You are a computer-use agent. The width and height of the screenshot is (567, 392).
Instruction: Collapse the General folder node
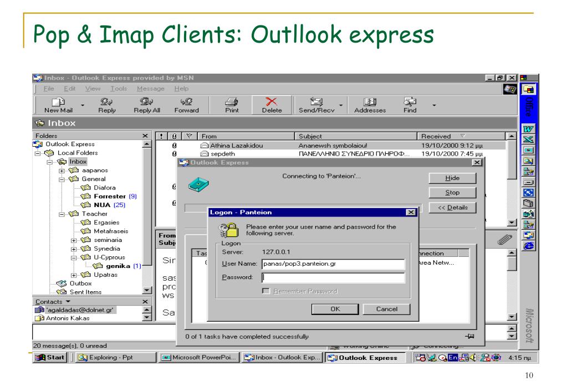click(x=62, y=179)
